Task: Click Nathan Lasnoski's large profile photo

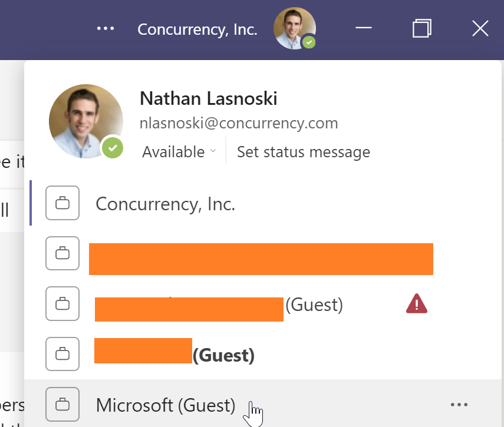Action: tap(85, 121)
